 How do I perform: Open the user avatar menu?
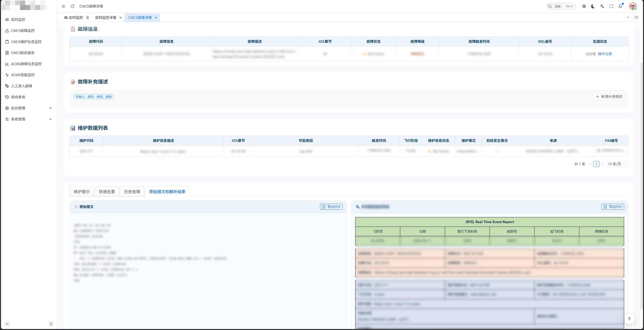(633, 6)
